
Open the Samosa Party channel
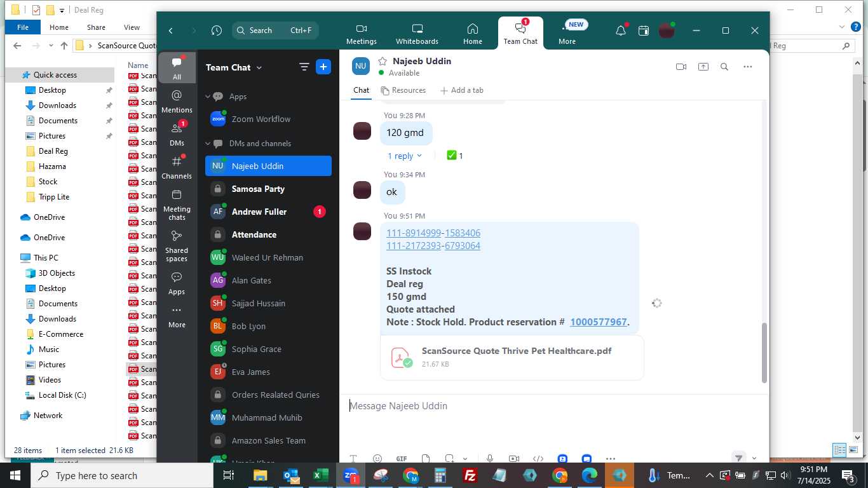pyautogui.click(x=268, y=189)
